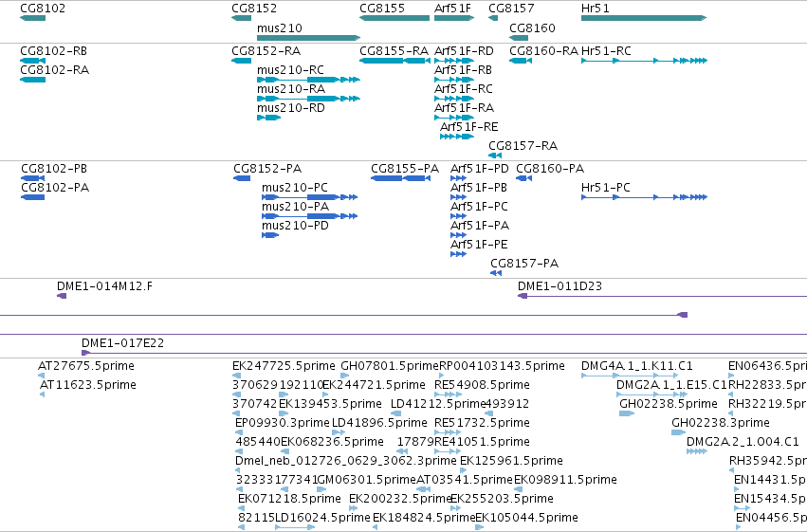Click EST AT27675.5prime

coord(41,376)
